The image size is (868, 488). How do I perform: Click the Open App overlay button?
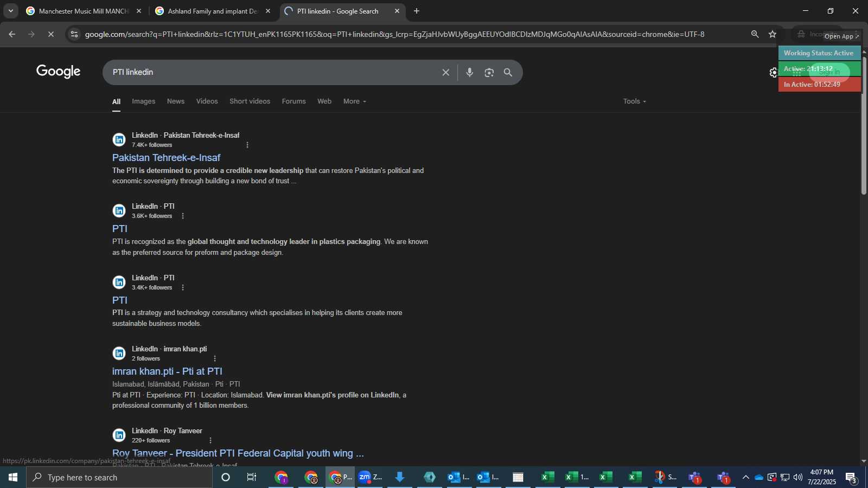[x=841, y=36]
